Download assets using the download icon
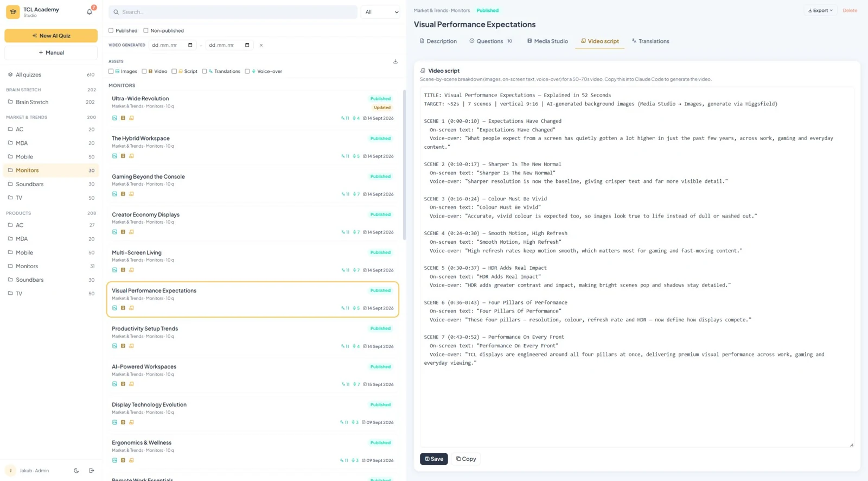 coord(395,61)
